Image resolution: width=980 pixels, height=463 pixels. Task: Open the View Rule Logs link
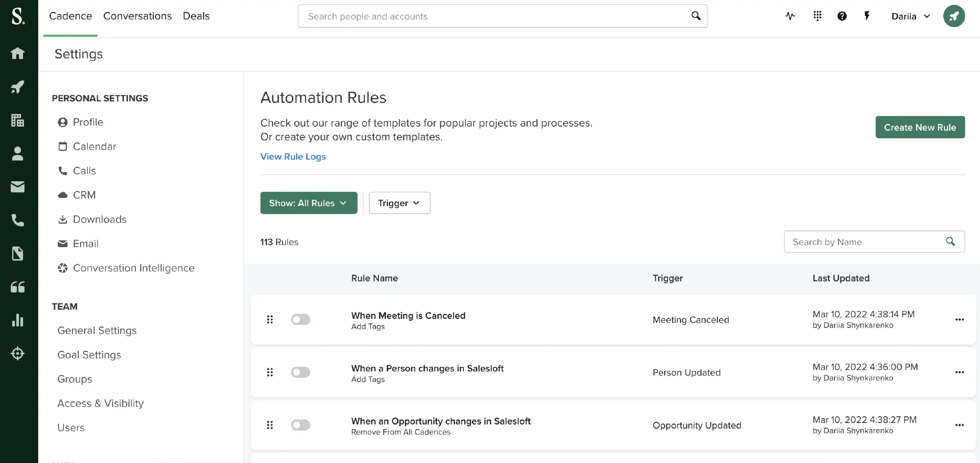pyautogui.click(x=293, y=157)
